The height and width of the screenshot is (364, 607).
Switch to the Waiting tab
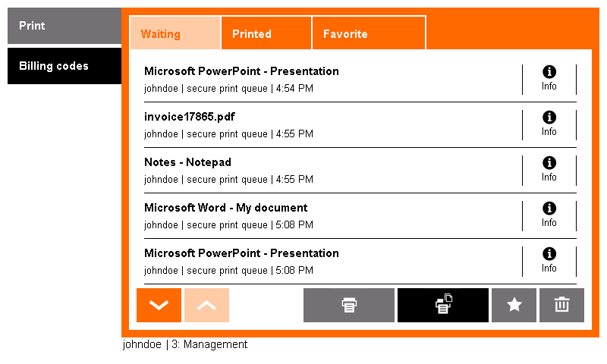click(175, 33)
